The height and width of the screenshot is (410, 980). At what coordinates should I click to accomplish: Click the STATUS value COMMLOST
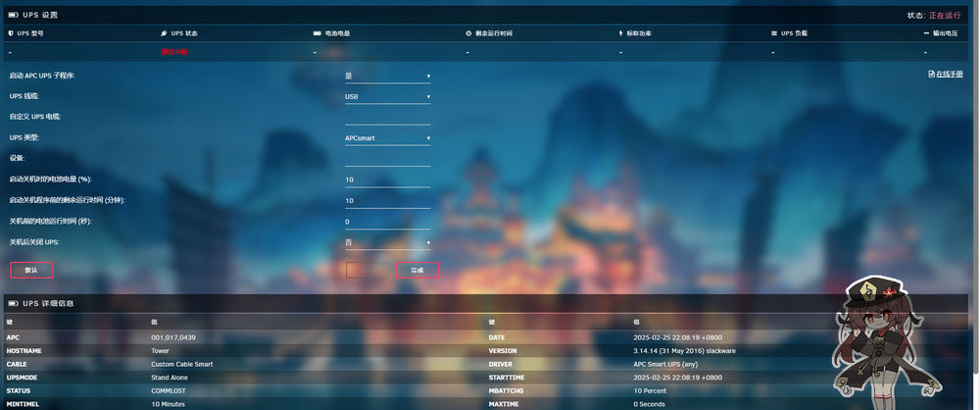[x=169, y=390]
